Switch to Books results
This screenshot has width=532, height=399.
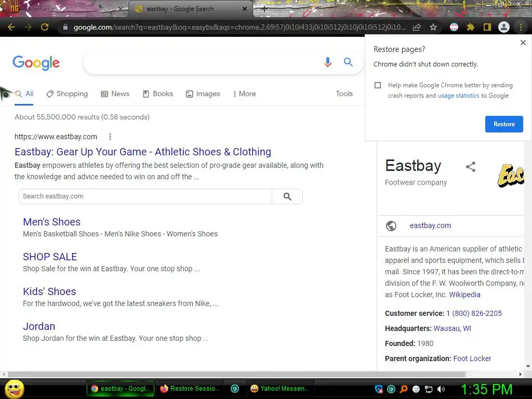(158, 94)
